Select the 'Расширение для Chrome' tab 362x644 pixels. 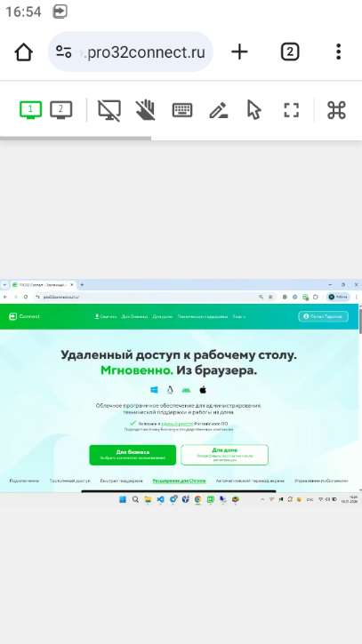click(x=179, y=481)
